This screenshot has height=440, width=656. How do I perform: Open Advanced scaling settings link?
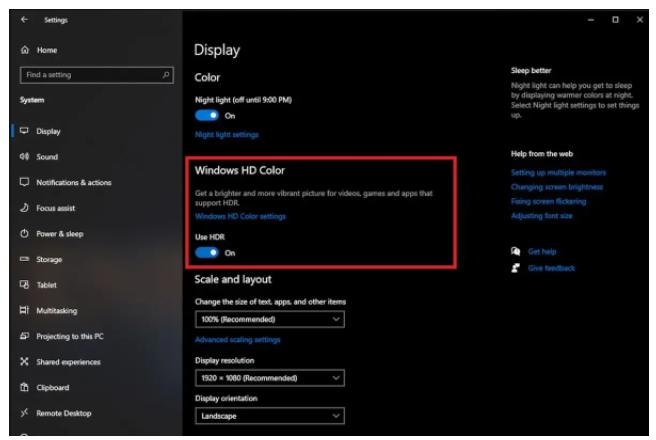(238, 339)
